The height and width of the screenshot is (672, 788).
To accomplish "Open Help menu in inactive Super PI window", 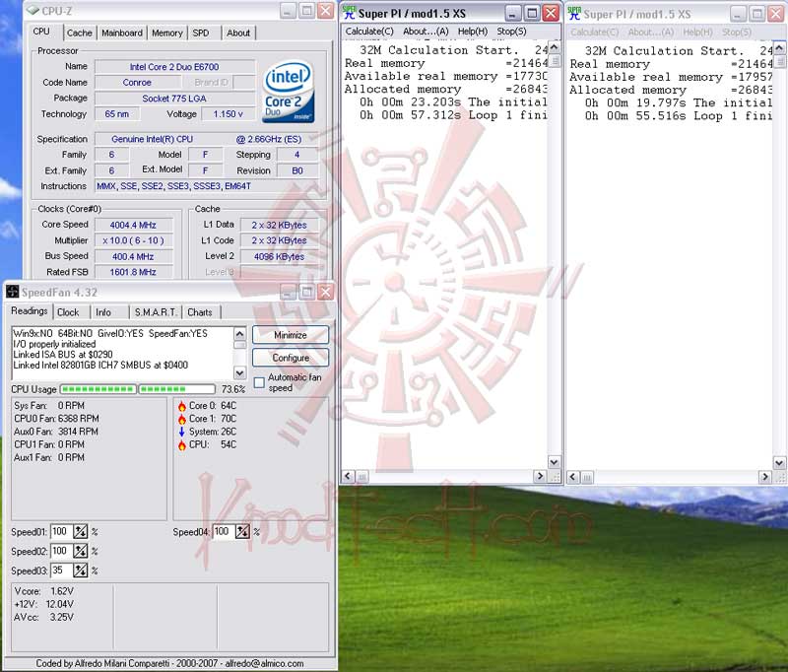I will 697,33.
